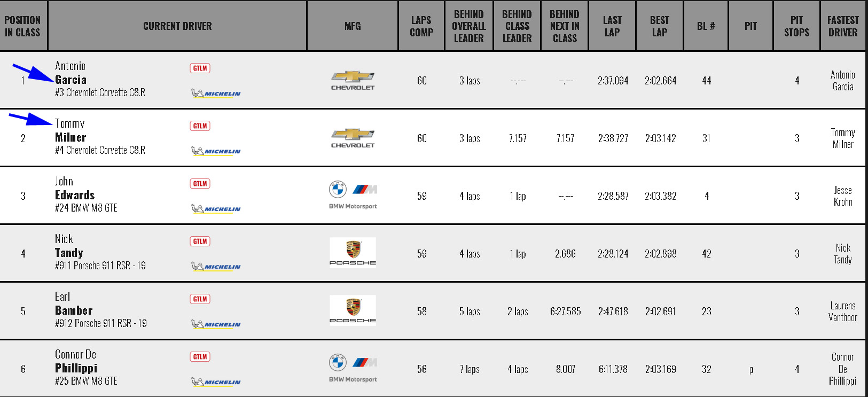
Task: Click the BMW Motorsport logo for John Edwards
Action: pos(353,196)
